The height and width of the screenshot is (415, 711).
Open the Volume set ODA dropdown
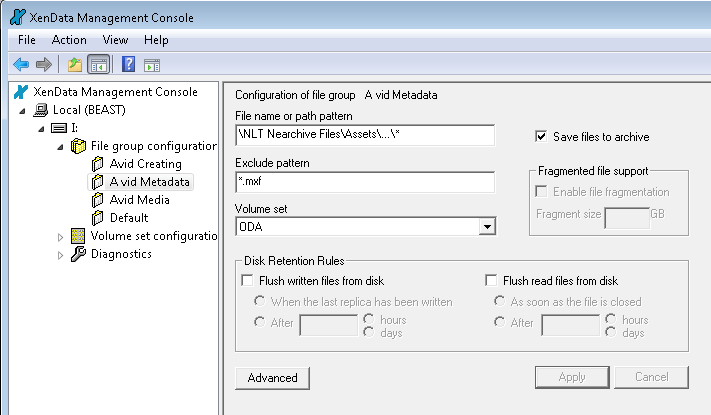[x=487, y=226]
